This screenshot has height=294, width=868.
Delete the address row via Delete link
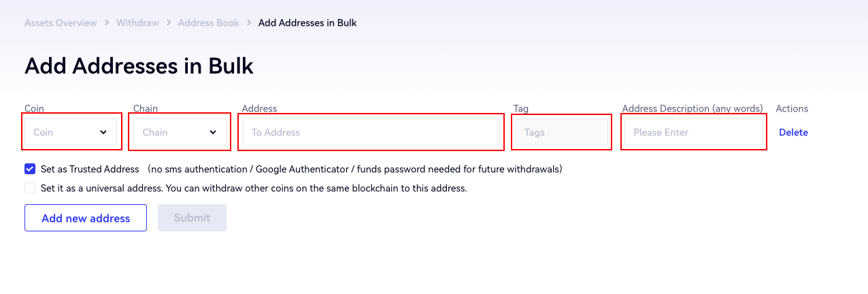click(793, 133)
